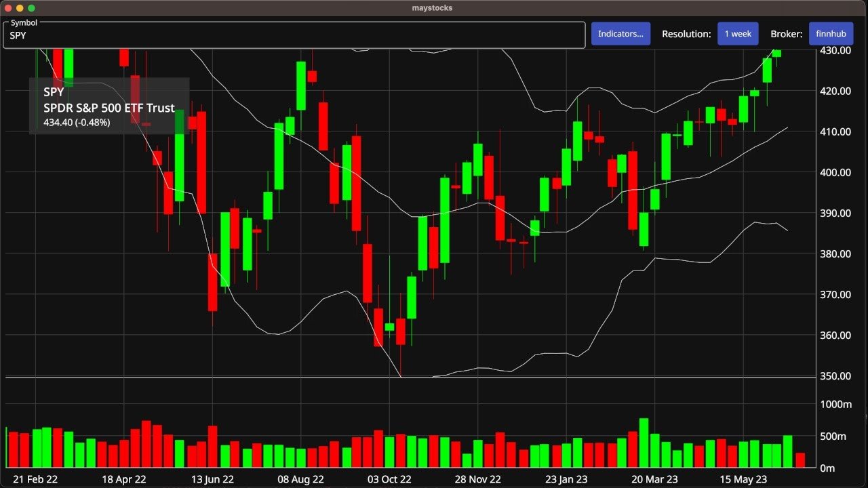The width and height of the screenshot is (868, 488).
Task: Click the 350.00 price axis label
Action: [834, 375]
